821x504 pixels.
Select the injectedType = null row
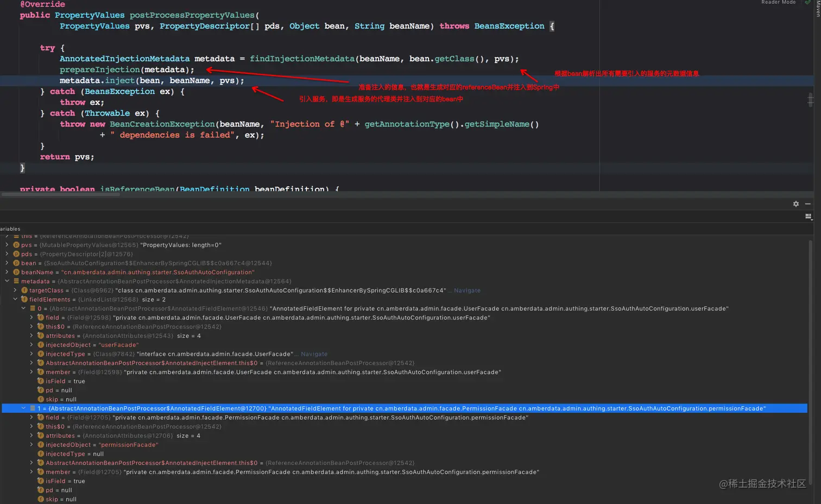click(x=405, y=454)
